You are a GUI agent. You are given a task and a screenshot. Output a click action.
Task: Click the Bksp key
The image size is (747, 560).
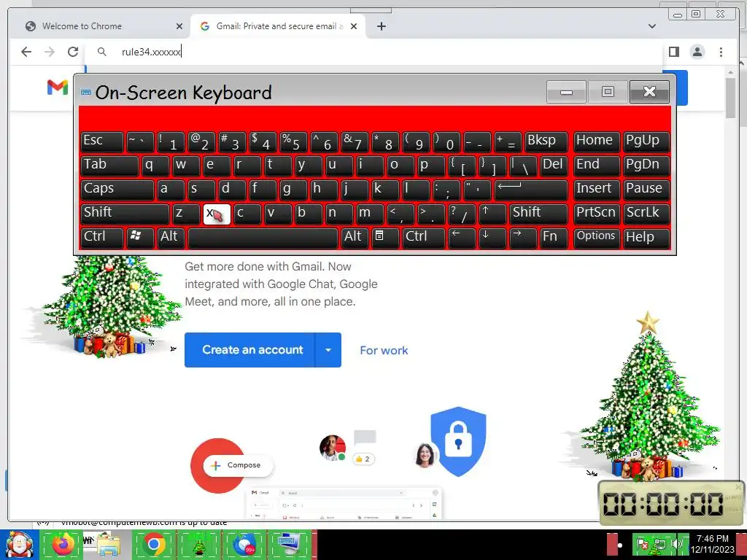tap(546, 141)
